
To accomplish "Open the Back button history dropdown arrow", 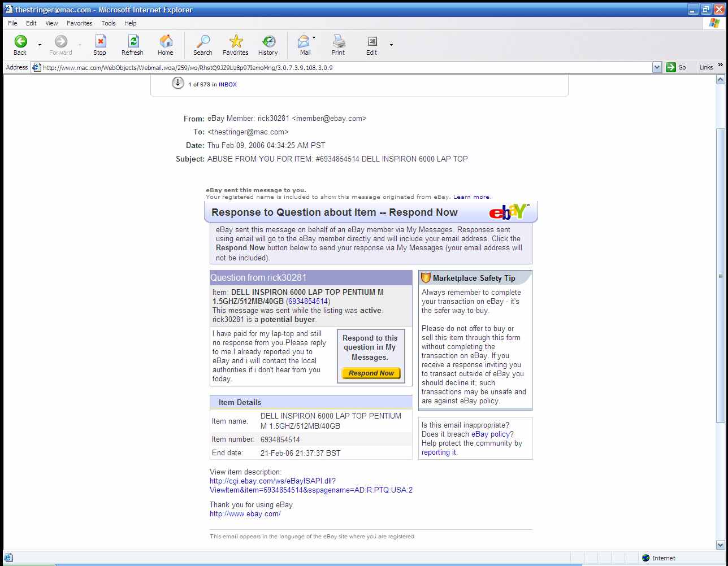I will [x=40, y=45].
